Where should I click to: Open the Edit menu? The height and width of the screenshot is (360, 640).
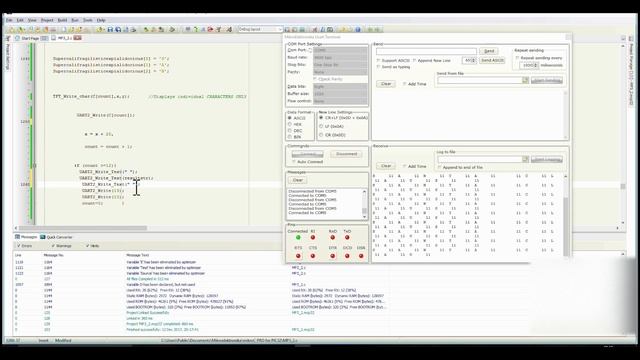[20, 20]
